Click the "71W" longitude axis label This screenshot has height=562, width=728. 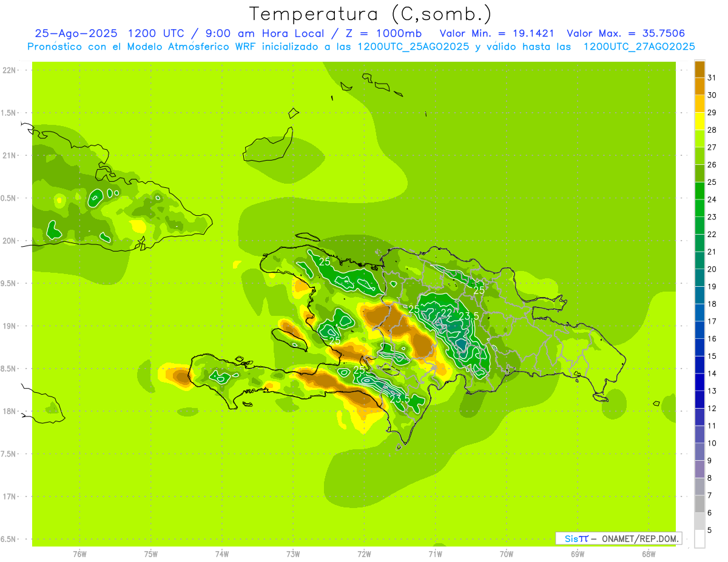[435, 554]
